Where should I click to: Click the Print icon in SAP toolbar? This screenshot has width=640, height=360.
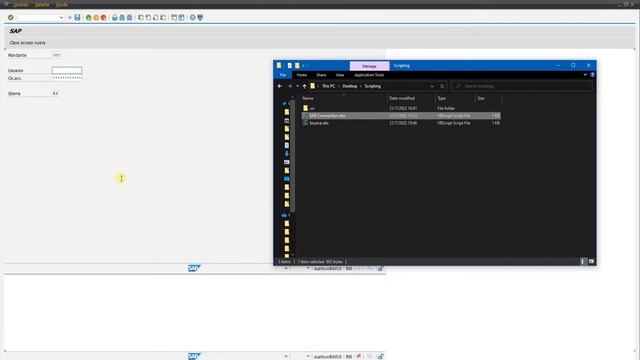(x=115, y=18)
